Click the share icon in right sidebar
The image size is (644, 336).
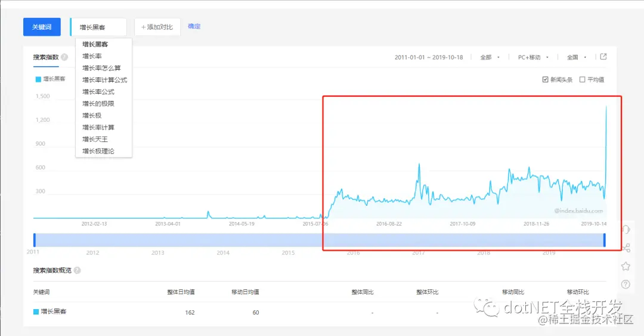pyautogui.click(x=626, y=248)
